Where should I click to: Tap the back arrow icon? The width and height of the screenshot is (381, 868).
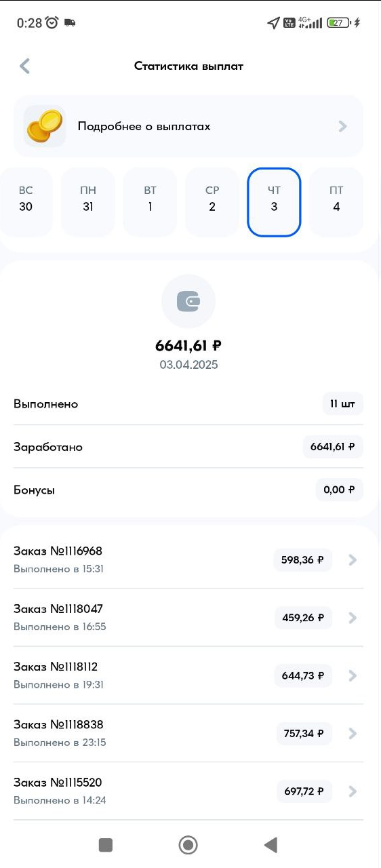(x=25, y=66)
